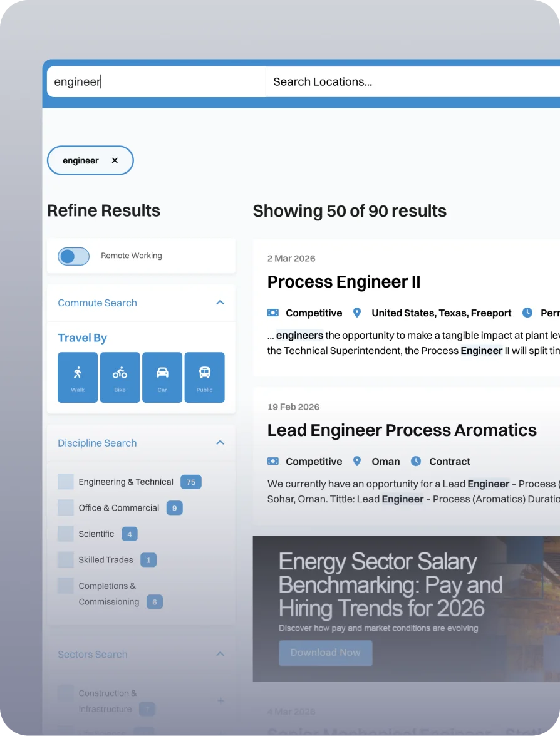Click salary icon on Process Engineer II
The height and width of the screenshot is (736, 560).
[x=273, y=313]
